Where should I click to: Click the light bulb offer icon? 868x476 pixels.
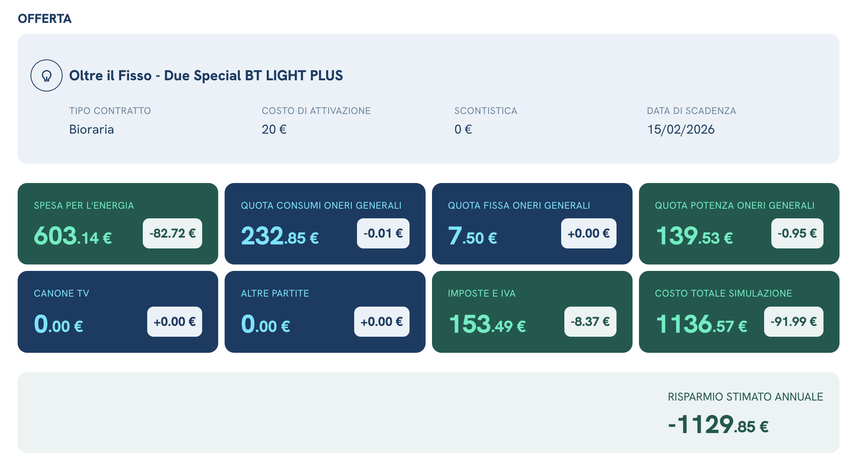click(x=47, y=75)
